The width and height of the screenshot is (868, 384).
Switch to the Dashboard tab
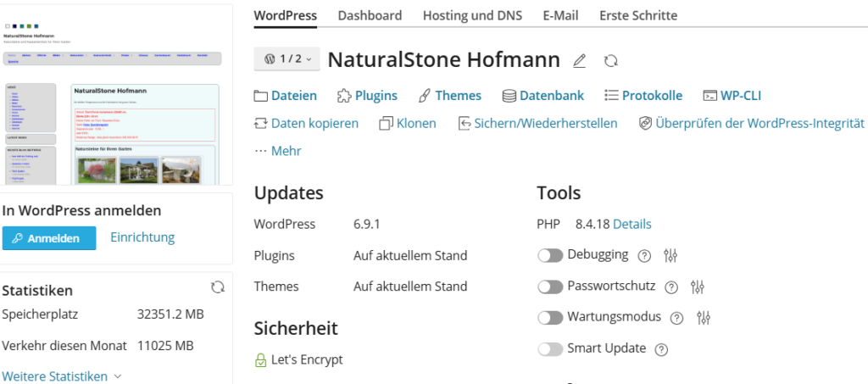[x=370, y=15]
